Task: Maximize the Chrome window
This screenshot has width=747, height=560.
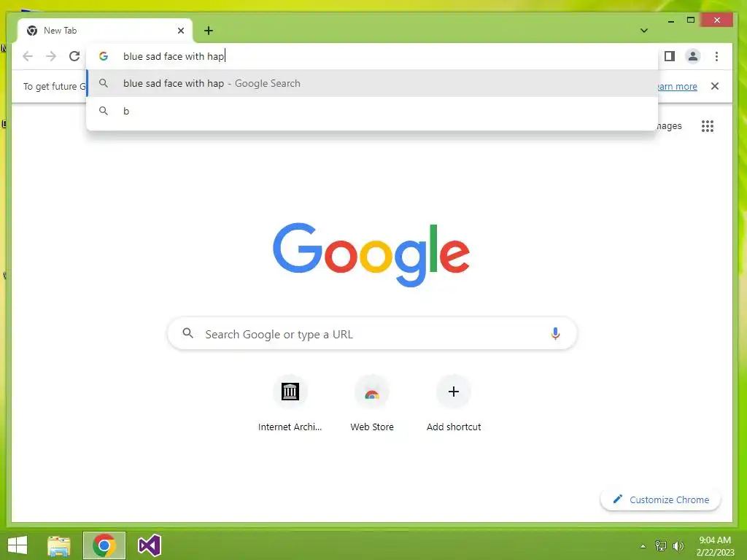Action: [x=691, y=20]
